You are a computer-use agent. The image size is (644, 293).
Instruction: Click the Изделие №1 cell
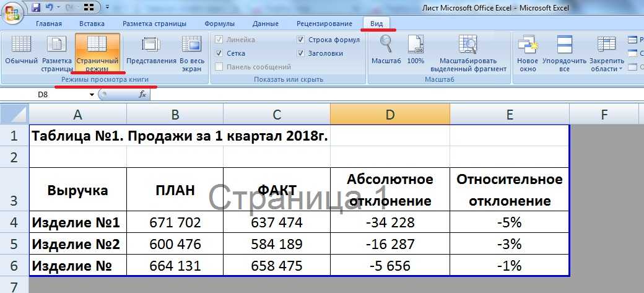click(x=77, y=222)
